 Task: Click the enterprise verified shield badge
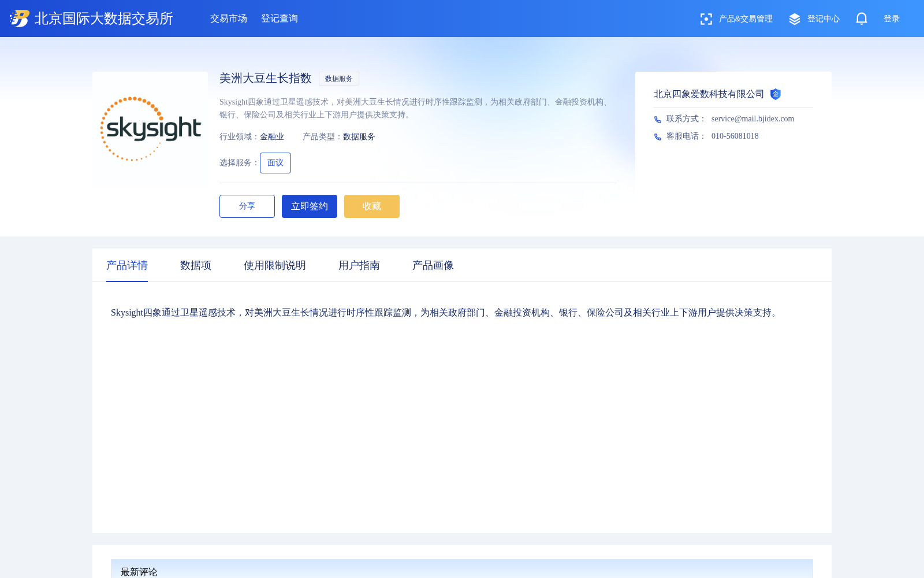pos(776,94)
